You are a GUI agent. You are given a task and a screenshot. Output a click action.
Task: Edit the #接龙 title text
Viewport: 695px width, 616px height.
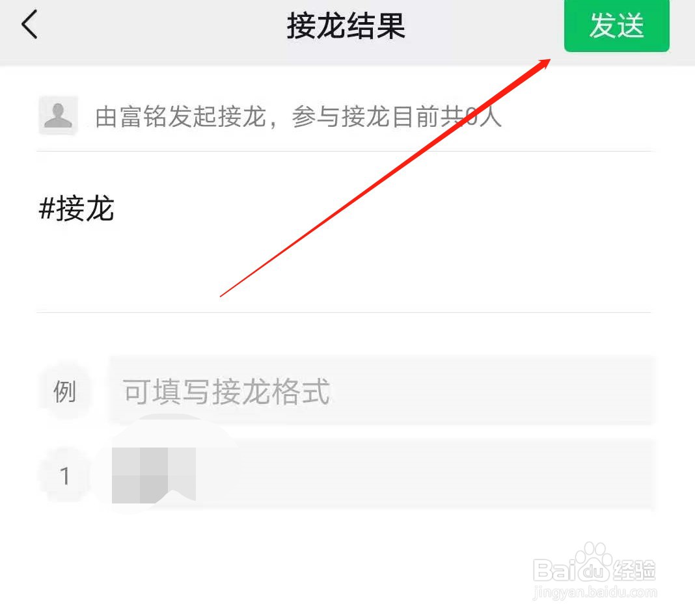76,208
